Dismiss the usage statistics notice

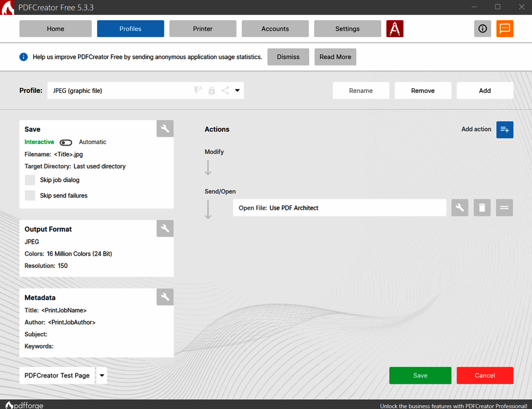coord(288,57)
